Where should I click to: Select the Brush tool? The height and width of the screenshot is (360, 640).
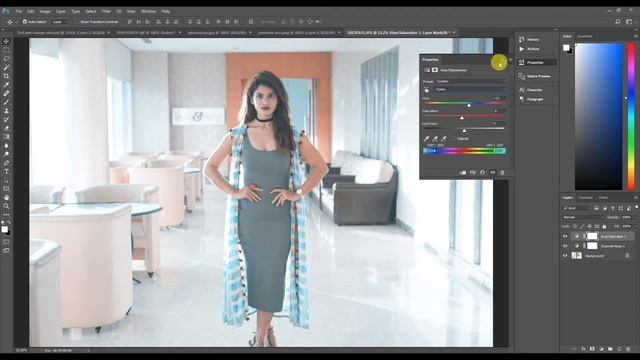tap(6, 102)
